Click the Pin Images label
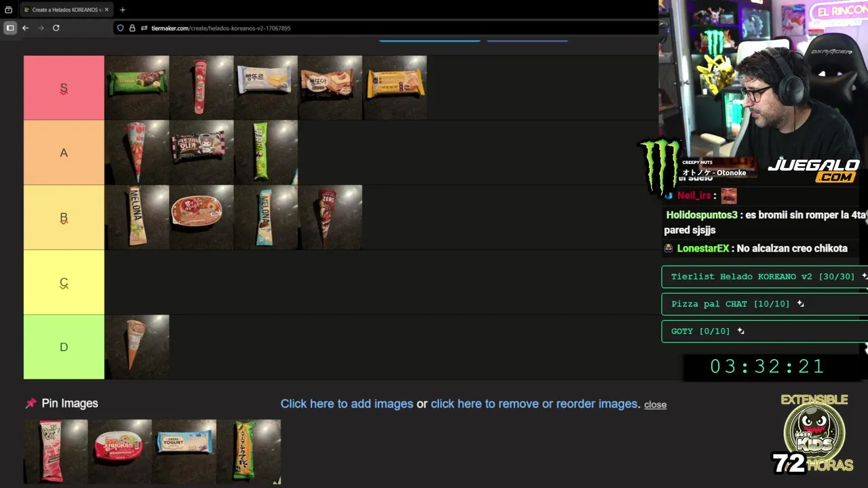Screen dimensions: 868x488 point(70,403)
